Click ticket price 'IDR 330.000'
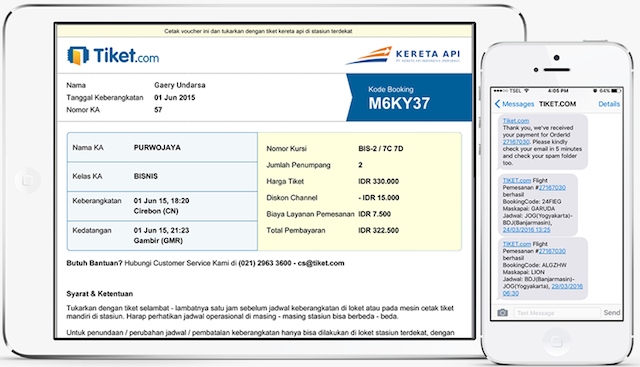Screen dimensions: 640x367 (378, 181)
